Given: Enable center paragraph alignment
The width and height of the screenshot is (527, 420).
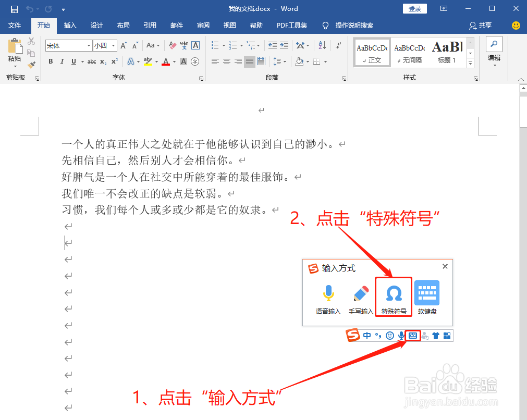Looking at the screenshot, I should pyautogui.click(x=226, y=61).
